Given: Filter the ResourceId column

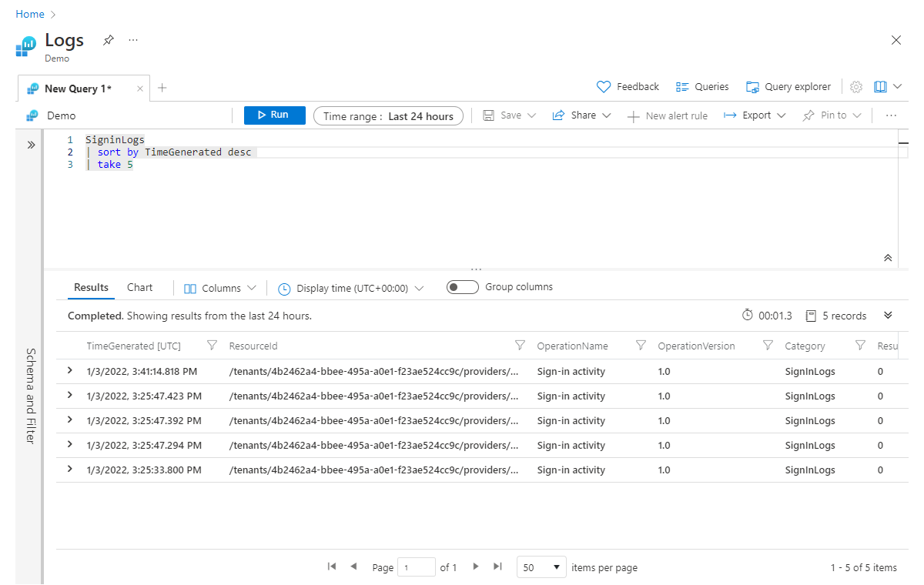Looking at the screenshot, I should 520,346.
